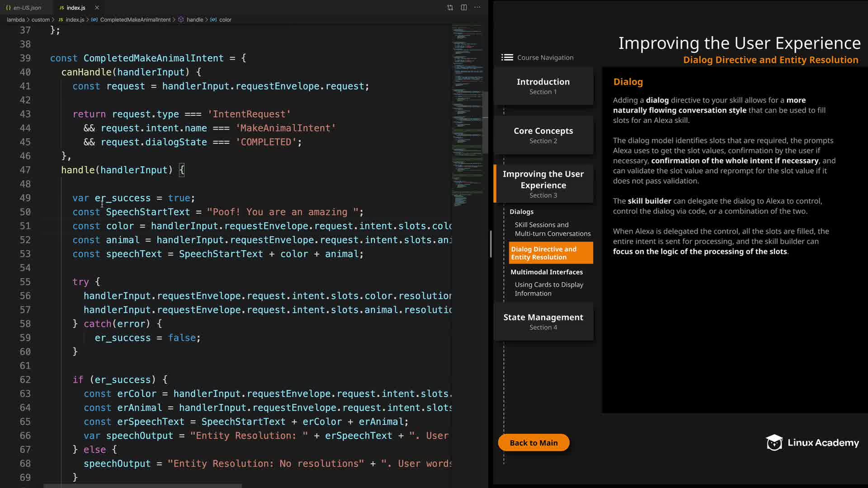
Task: Close the index.js editor tab
Action: tap(97, 8)
